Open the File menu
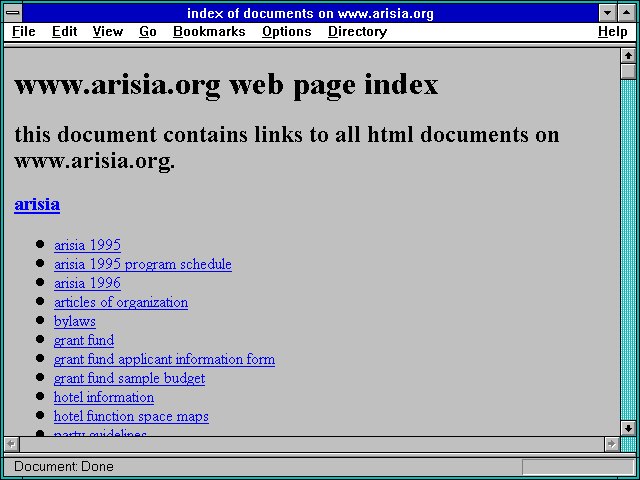This screenshot has height=480, width=640. (x=24, y=32)
